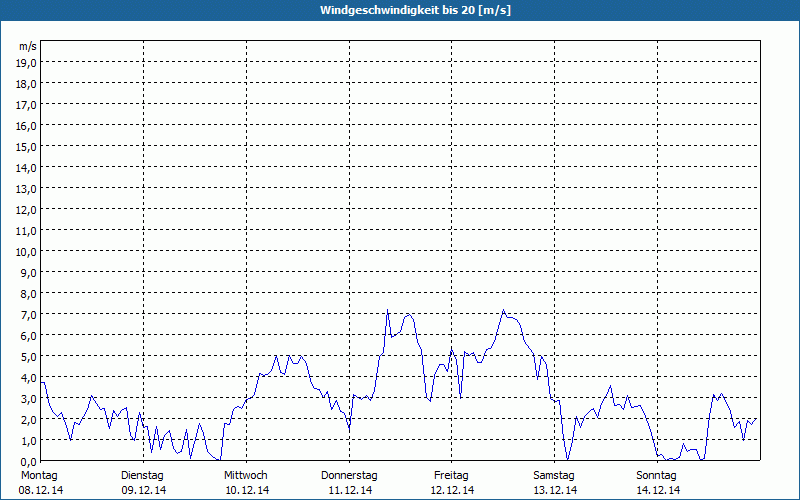The width and height of the screenshot is (800, 500).
Task: Click the '12.12.14' date label
Action: [x=452, y=490]
